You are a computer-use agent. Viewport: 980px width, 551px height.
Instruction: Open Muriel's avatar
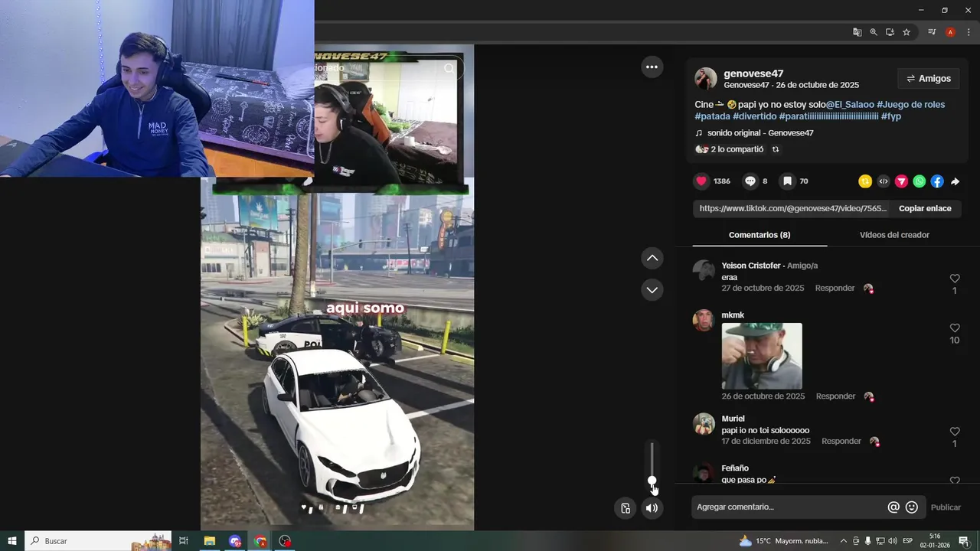pyautogui.click(x=704, y=424)
